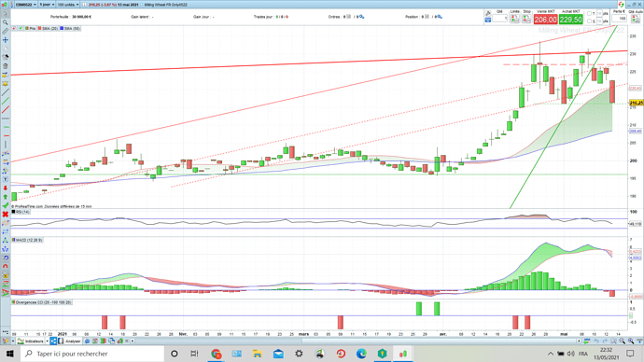Toggle the SMA (20) legend item

pos(48,28)
